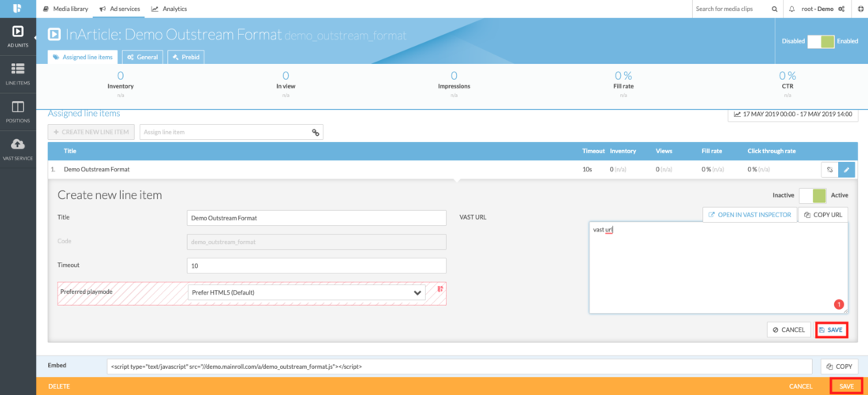The width and height of the screenshot is (868, 395).
Task: Click the Assign line item input
Action: coord(225,132)
